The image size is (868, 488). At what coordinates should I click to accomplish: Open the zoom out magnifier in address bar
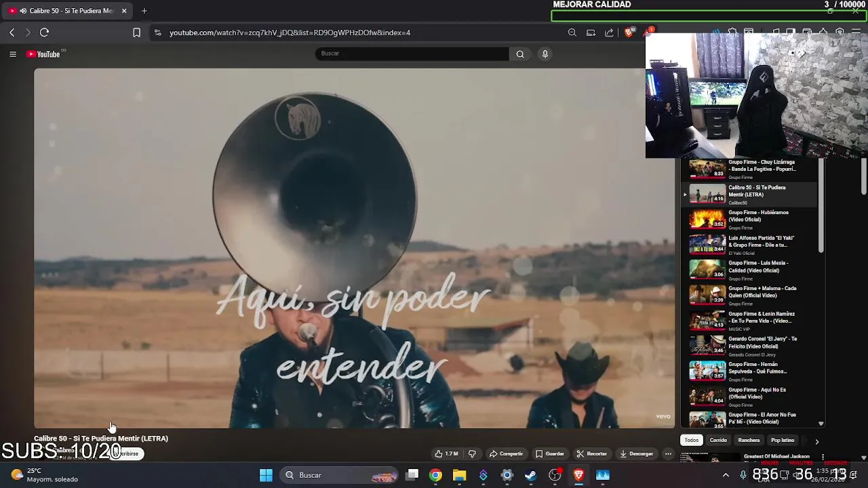[x=572, y=33]
